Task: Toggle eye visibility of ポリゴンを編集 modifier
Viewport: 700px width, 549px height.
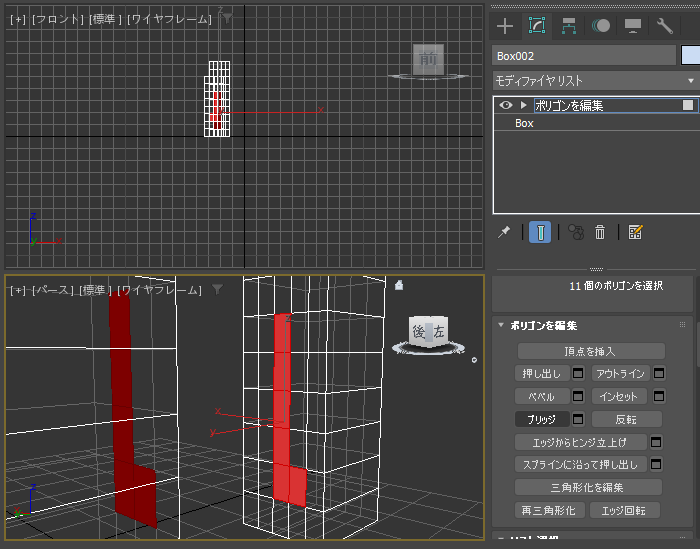Action: pos(505,105)
